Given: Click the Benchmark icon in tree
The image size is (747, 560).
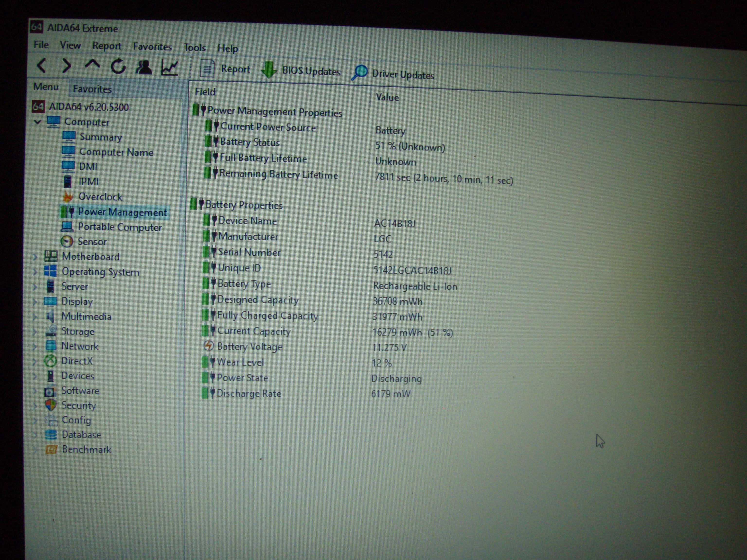Looking at the screenshot, I should pos(51,450).
